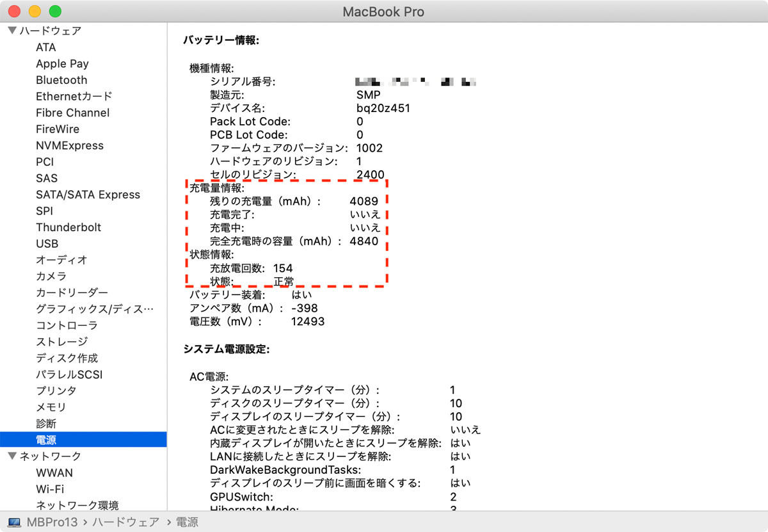The height and width of the screenshot is (532, 768).
Task: Click the device name value bq20z451
Action: click(x=383, y=108)
